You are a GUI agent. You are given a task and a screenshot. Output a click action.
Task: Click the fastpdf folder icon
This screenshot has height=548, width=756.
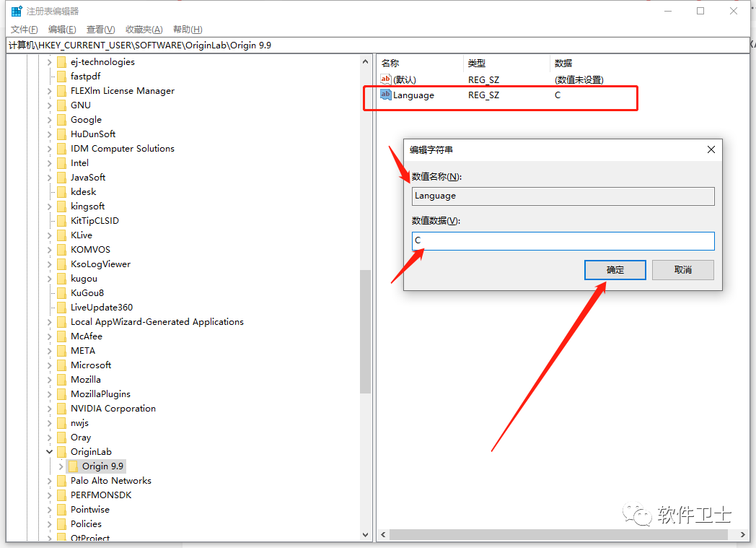(x=62, y=77)
